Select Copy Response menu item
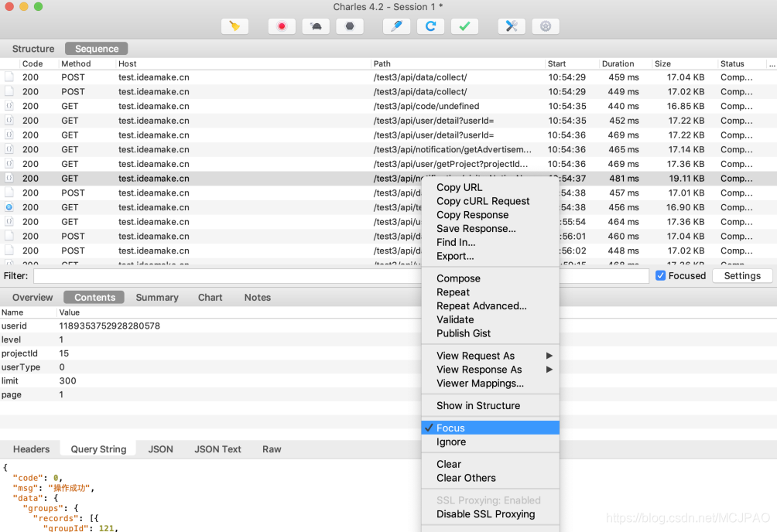This screenshot has height=532, width=777. coord(472,215)
